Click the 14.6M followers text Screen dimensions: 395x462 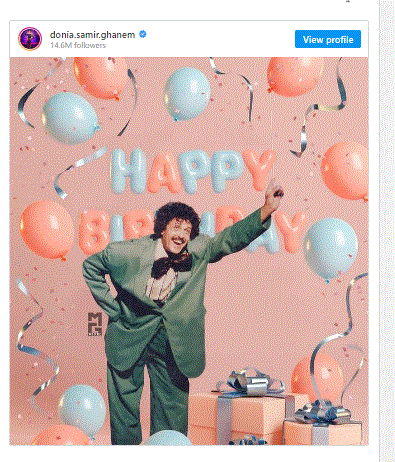coord(78,45)
